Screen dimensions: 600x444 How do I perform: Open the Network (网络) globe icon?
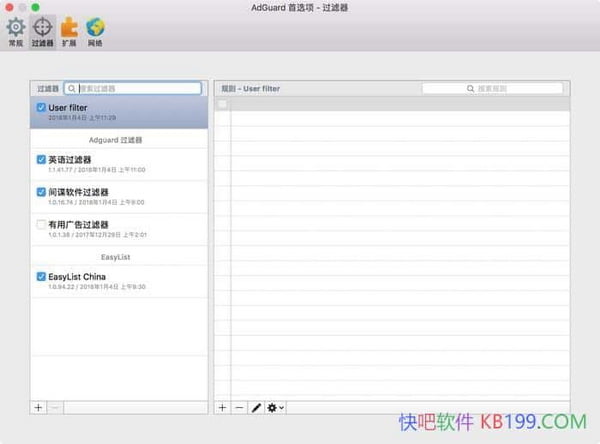coord(96,32)
